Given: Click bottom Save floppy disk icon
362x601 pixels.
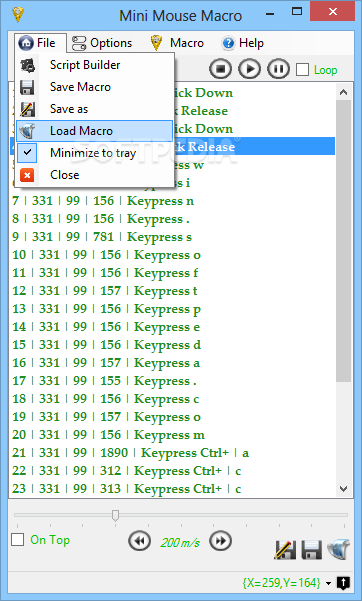Looking at the screenshot, I should point(311,550).
